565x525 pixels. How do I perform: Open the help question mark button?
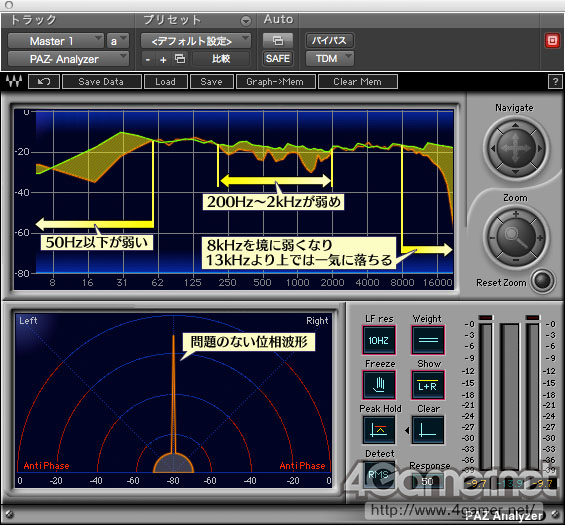(x=555, y=82)
